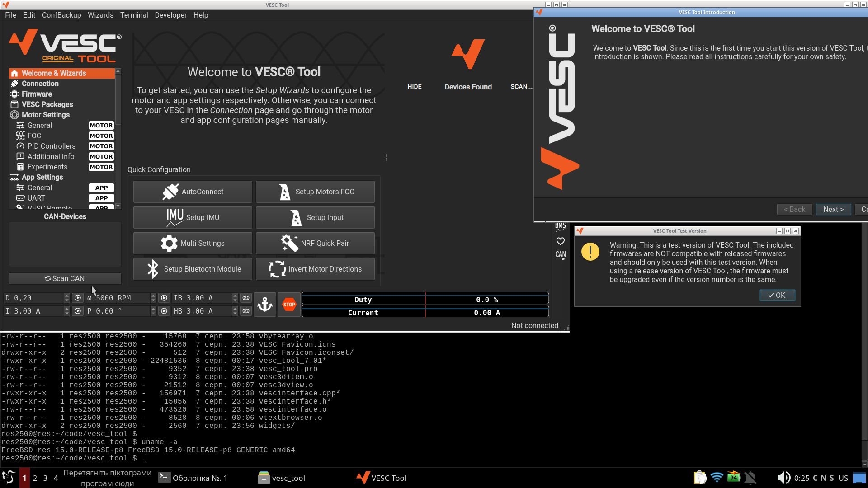
Task: Click the Duty gauge bar
Action: (x=425, y=300)
